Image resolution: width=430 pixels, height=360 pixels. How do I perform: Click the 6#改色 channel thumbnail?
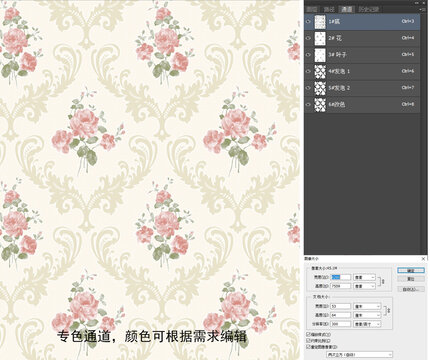(320, 105)
